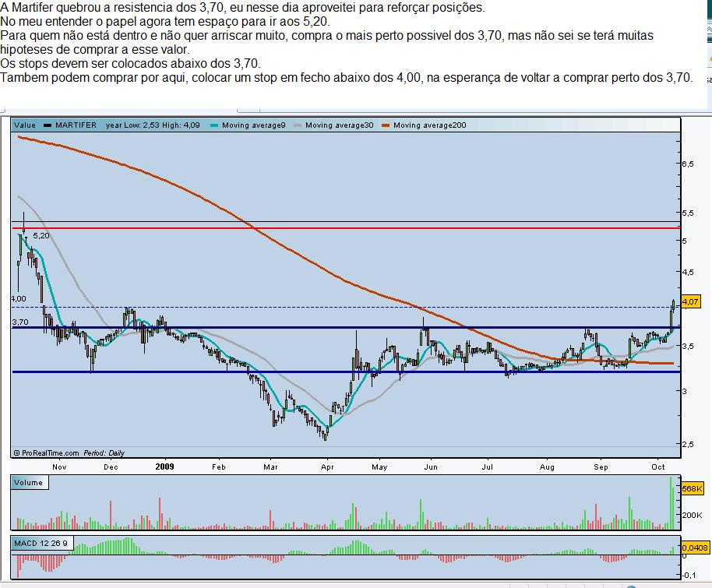Click the teal Moving average9 legend swatch
Viewport: 712px width, 588px height.
[214, 125]
